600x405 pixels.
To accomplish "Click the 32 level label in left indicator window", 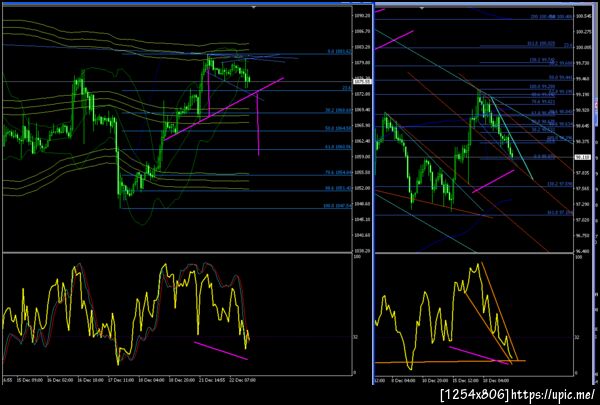I will point(356,337).
